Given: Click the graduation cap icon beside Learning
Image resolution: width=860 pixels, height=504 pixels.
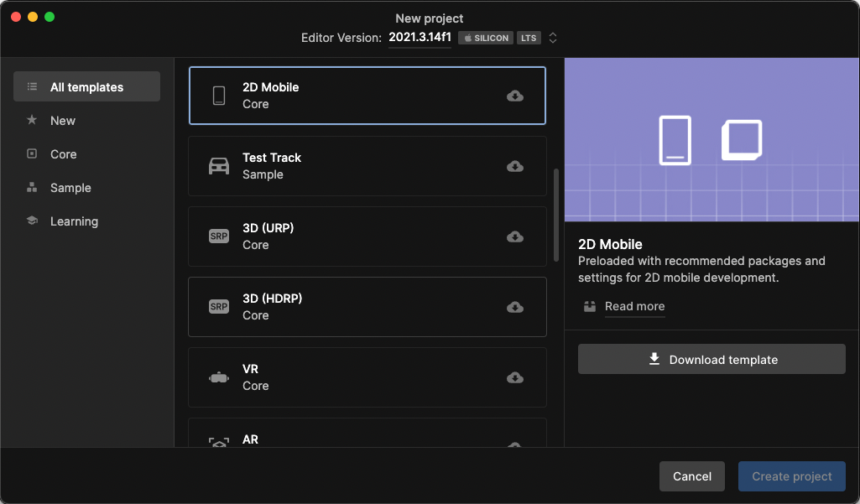Looking at the screenshot, I should click(x=32, y=221).
